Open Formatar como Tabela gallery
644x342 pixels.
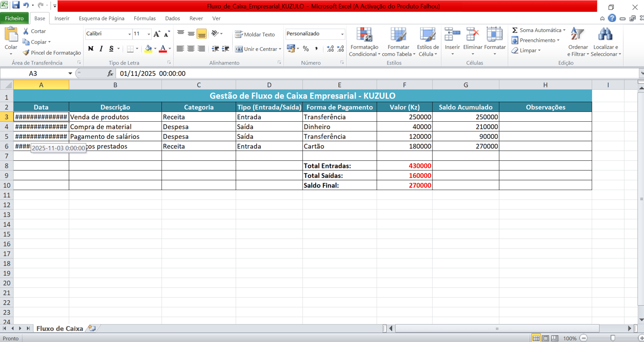point(398,42)
